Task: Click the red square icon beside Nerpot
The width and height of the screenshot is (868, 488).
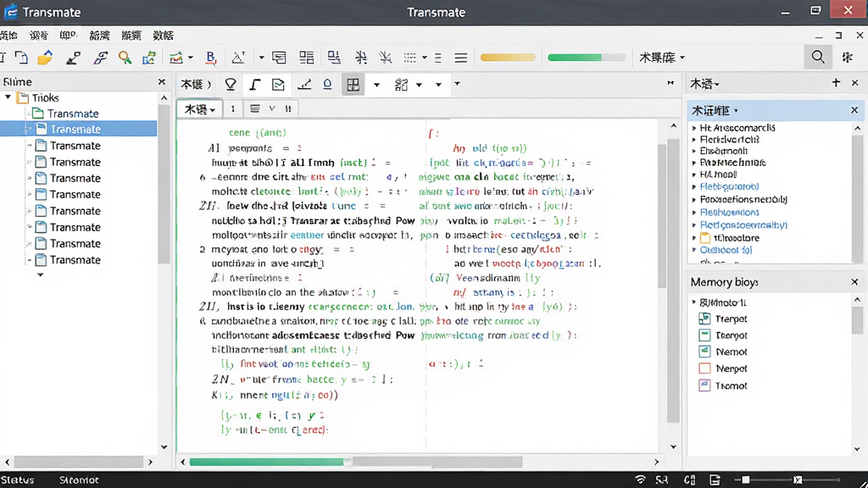Action: click(x=704, y=369)
